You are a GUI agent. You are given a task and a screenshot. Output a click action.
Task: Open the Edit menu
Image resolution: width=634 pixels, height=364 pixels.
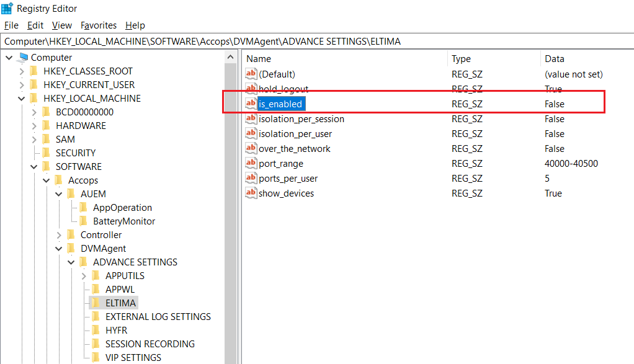coord(35,25)
